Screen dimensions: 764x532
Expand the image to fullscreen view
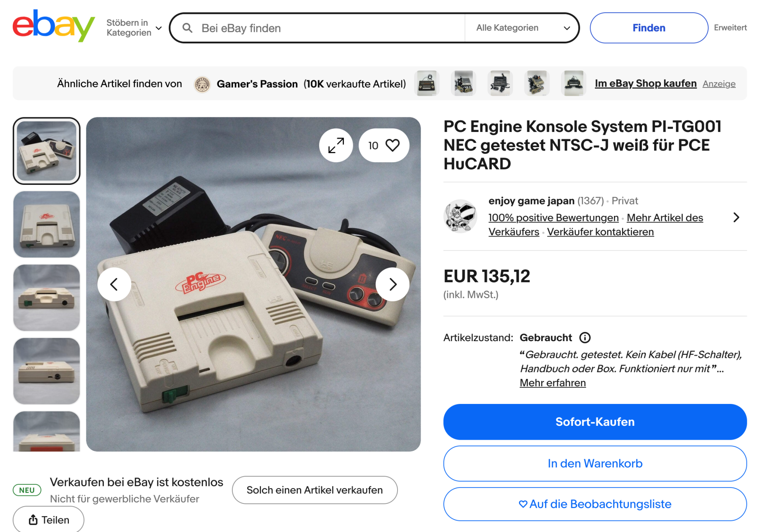click(x=336, y=146)
